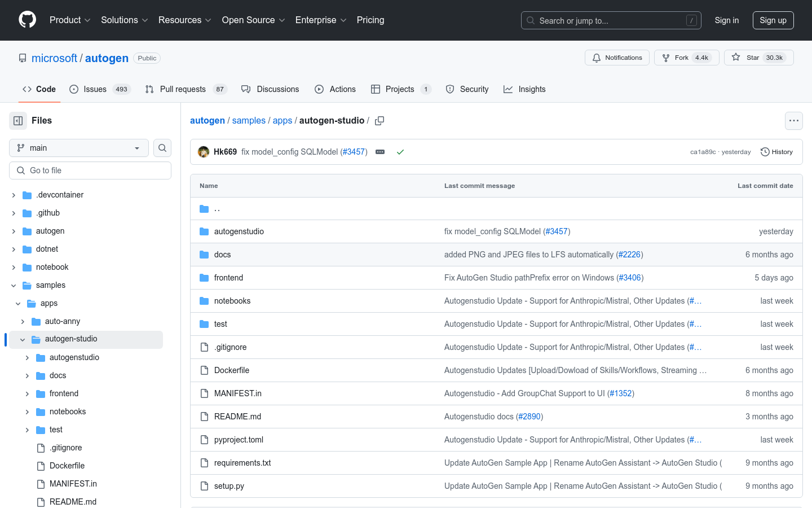
Task: Switch to the Security tab
Action: click(x=467, y=89)
